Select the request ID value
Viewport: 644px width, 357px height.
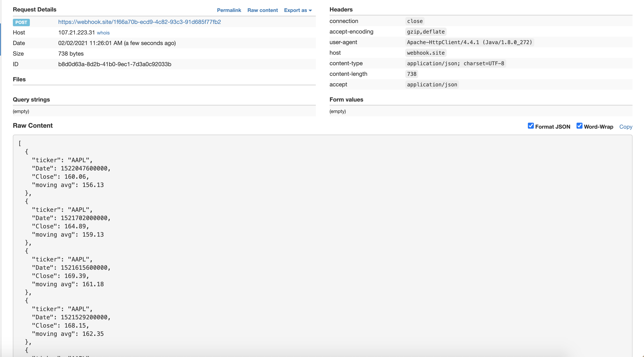(x=115, y=64)
